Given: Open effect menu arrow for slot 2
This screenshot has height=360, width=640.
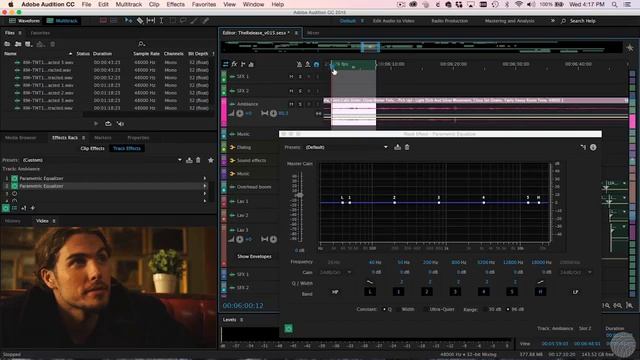Looking at the screenshot, I should pos(204,186).
